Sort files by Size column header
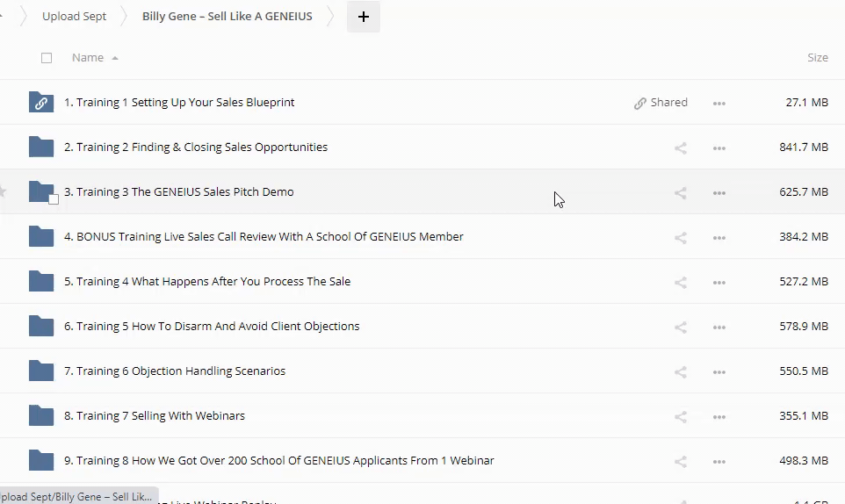 (817, 58)
